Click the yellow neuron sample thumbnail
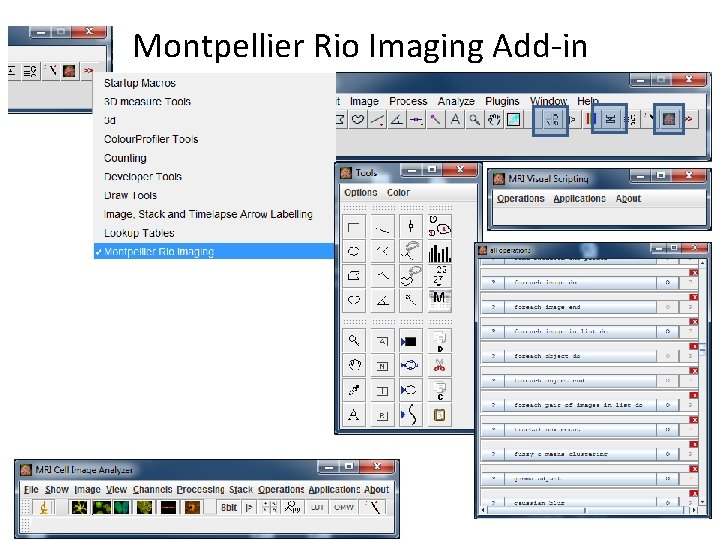 click(79, 507)
